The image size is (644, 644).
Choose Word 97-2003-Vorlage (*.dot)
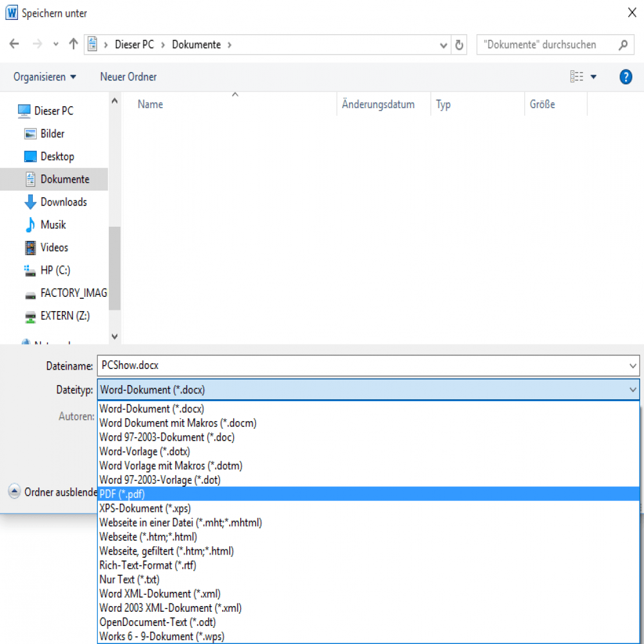[368, 480]
